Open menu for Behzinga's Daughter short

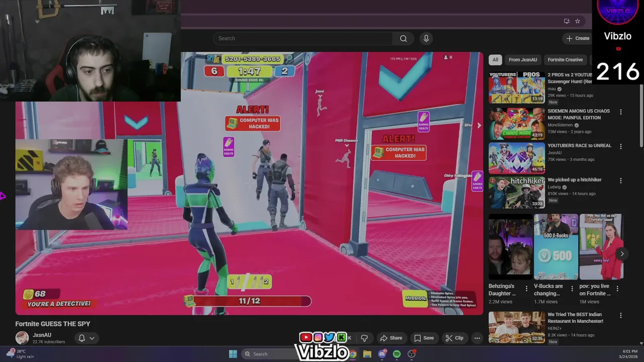click(x=526, y=288)
